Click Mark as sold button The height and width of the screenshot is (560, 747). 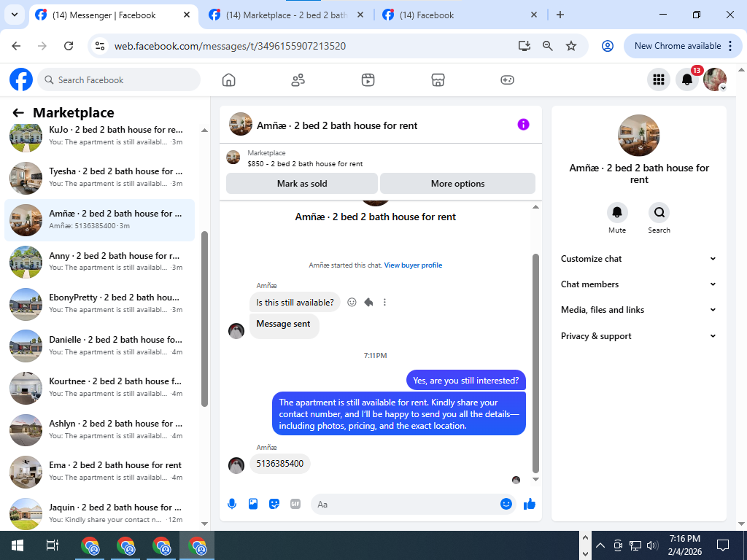pyautogui.click(x=302, y=184)
